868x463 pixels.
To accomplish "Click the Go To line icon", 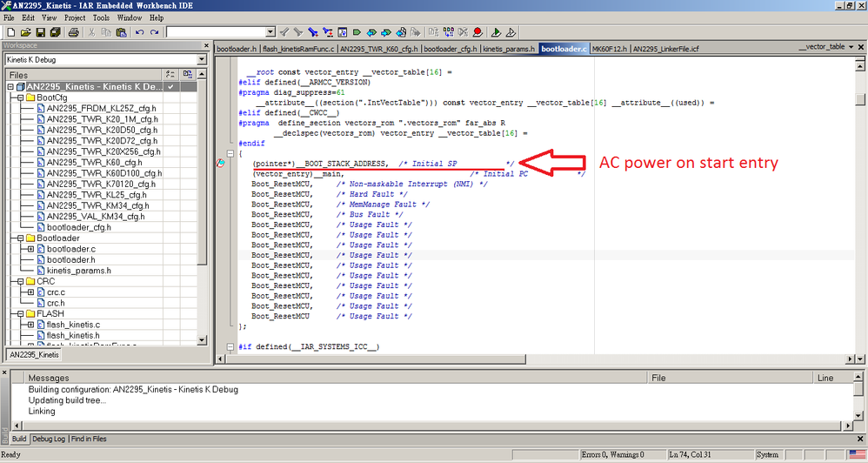I will [342, 33].
